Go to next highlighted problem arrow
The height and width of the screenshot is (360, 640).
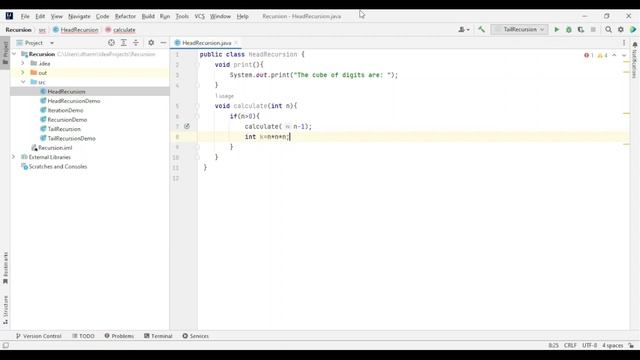(x=624, y=55)
